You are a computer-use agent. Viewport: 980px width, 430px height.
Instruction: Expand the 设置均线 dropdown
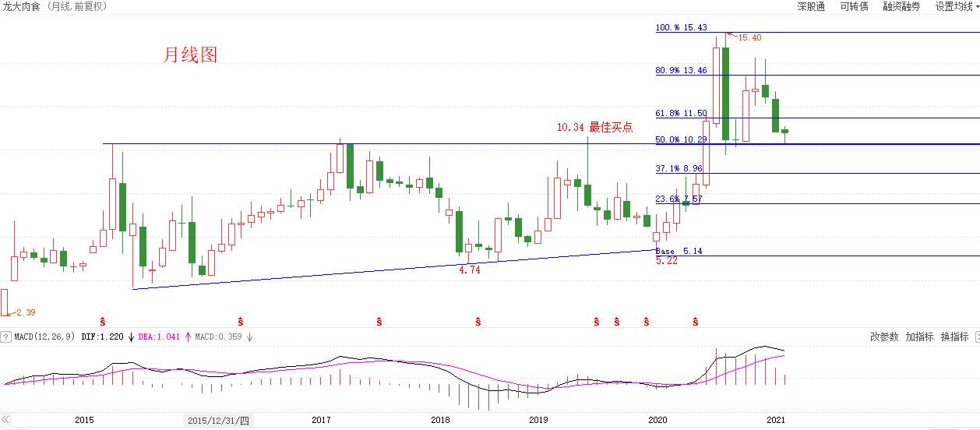957,6
